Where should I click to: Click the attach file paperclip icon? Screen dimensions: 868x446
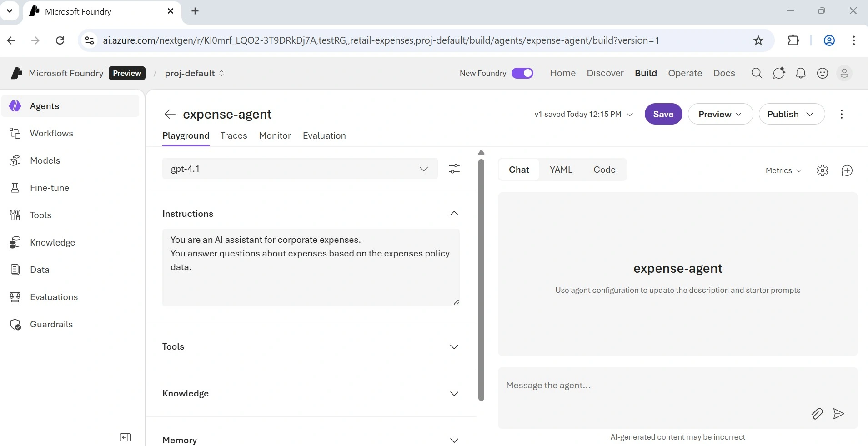point(817,414)
